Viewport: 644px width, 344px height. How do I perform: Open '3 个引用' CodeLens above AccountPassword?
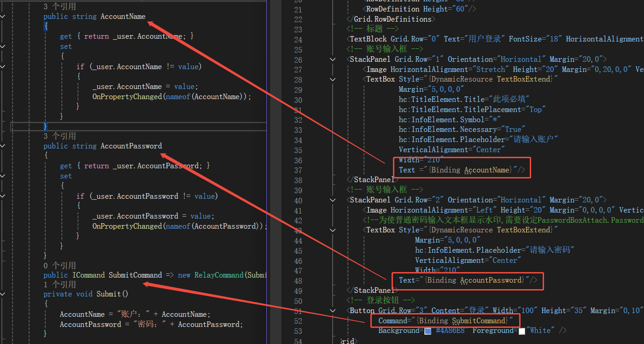click(60, 136)
